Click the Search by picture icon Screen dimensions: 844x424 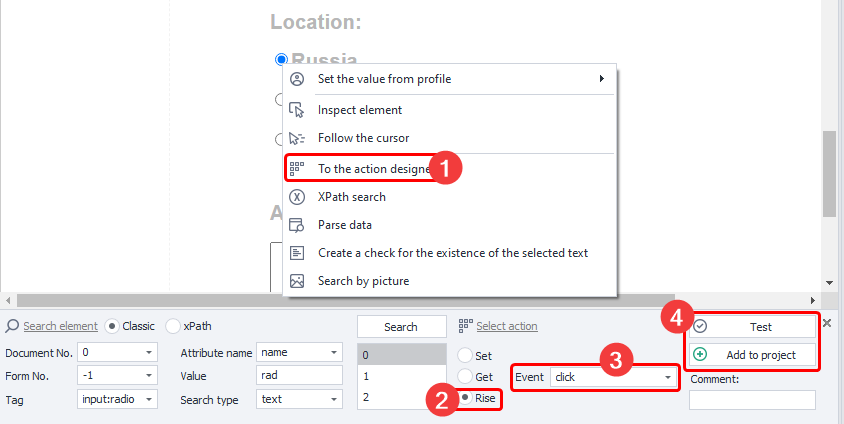coord(296,281)
